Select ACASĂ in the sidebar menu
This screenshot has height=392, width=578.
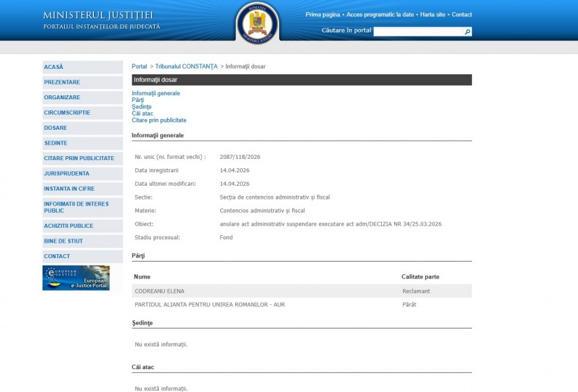point(53,67)
